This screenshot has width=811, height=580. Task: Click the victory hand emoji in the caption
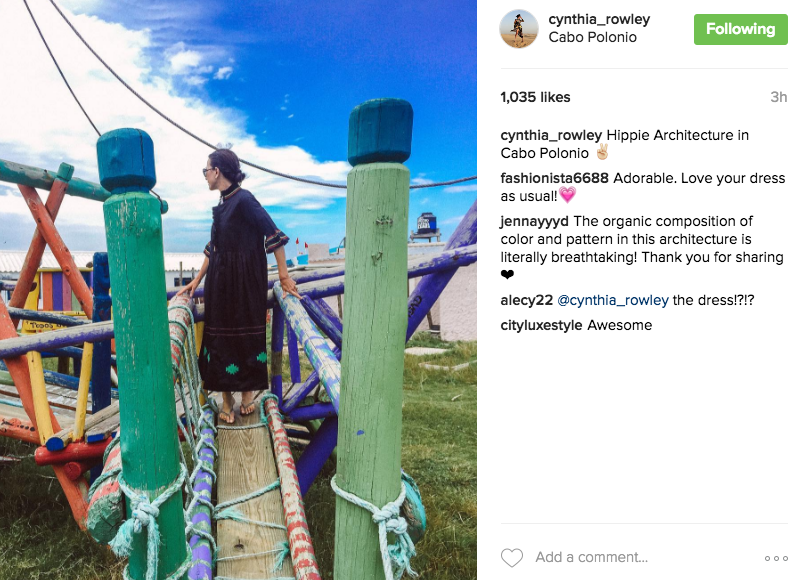[602, 153]
